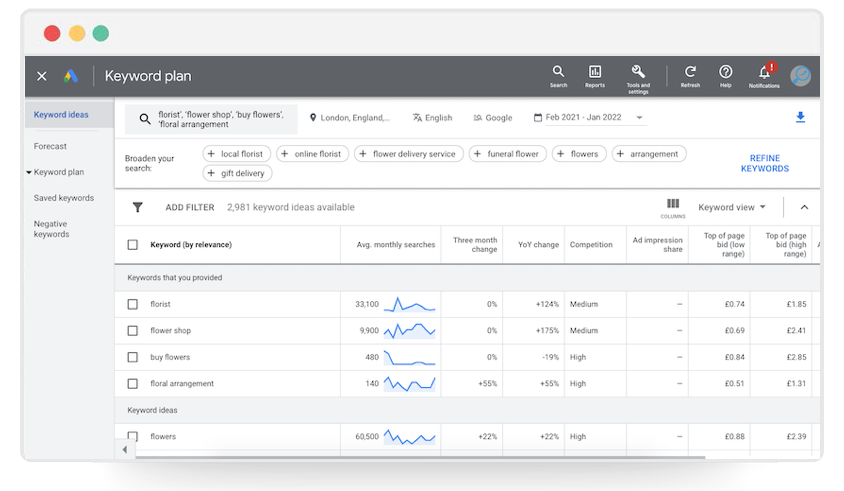Open the Search tool in header
844x491 pixels.
tap(558, 75)
